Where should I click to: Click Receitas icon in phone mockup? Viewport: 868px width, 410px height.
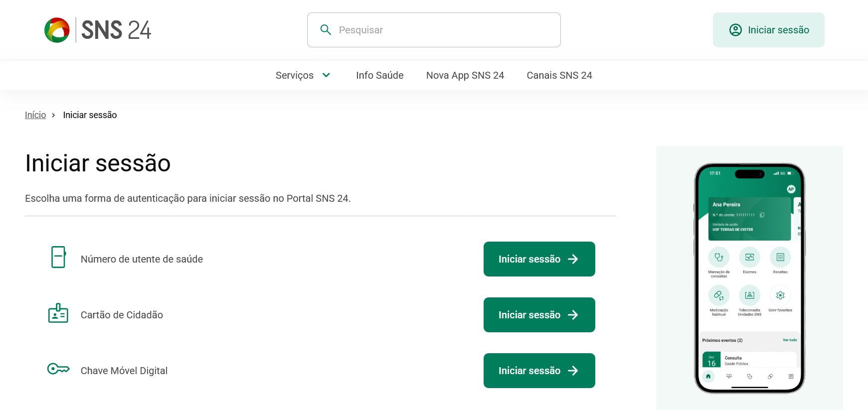[780, 257]
